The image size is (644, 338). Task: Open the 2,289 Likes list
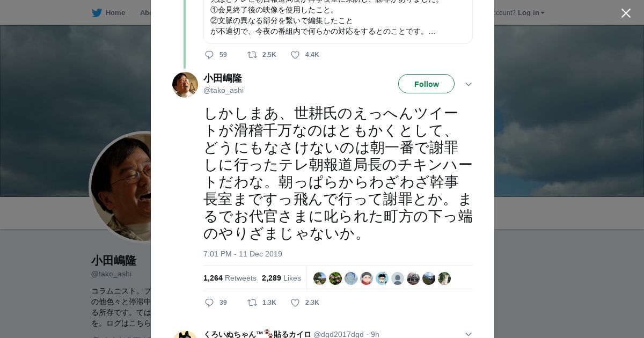[x=281, y=278]
